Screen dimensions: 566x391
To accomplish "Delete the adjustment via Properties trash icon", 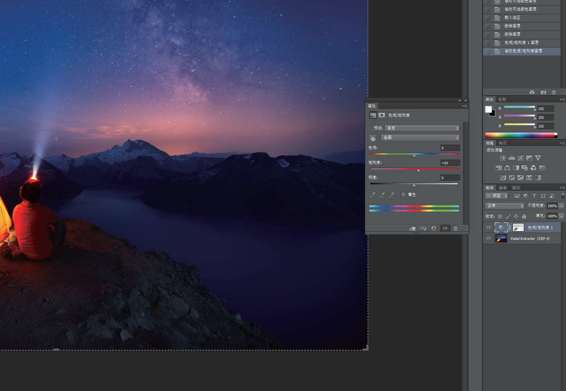I will pyautogui.click(x=456, y=229).
